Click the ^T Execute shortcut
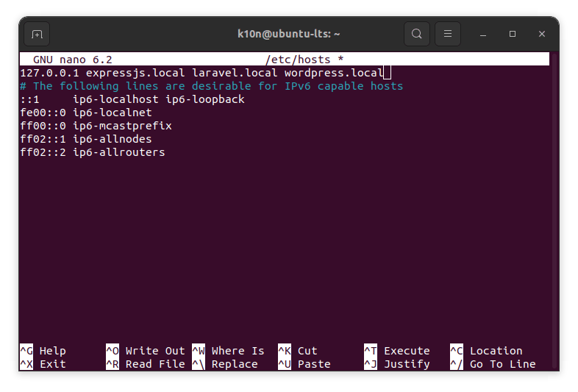 pos(397,351)
